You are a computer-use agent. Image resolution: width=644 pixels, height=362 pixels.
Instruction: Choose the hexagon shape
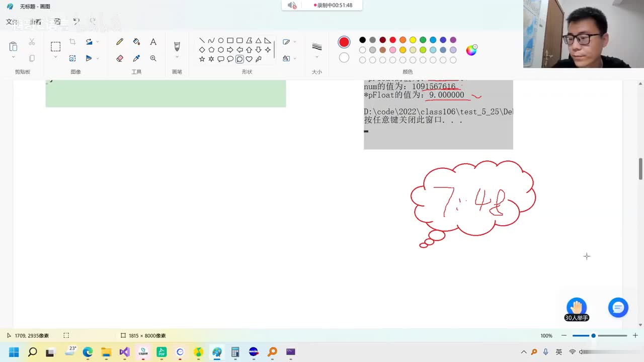click(220, 50)
